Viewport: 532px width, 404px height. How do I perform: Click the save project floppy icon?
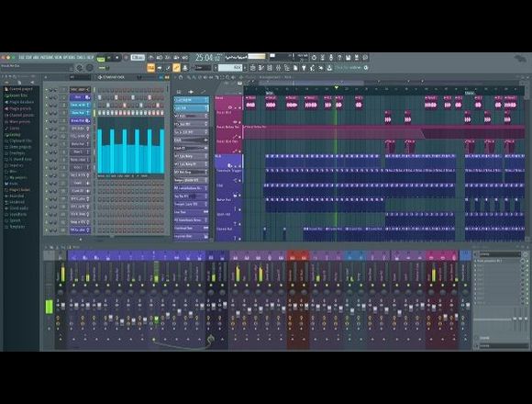tap(349, 57)
